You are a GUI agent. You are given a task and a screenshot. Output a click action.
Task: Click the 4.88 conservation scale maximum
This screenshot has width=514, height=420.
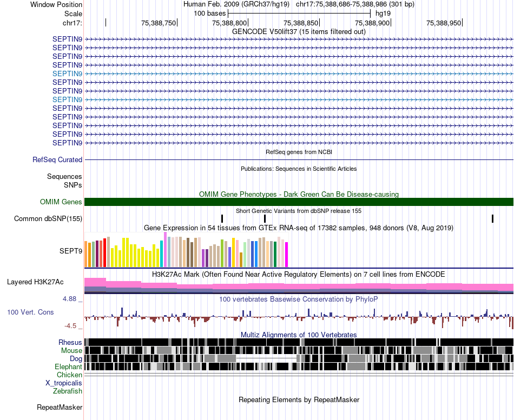[x=69, y=299]
